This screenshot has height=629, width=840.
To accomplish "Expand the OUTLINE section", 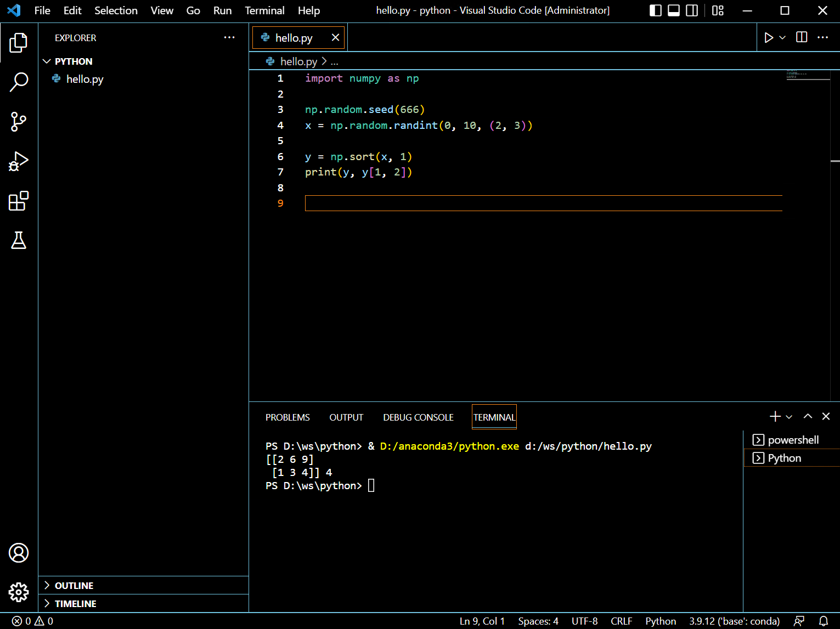I will (x=74, y=586).
